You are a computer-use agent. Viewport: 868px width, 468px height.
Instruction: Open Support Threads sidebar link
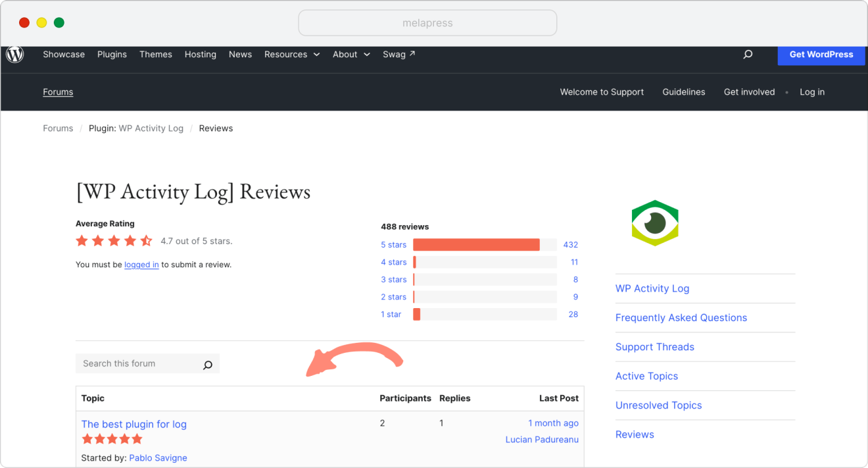(655, 347)
